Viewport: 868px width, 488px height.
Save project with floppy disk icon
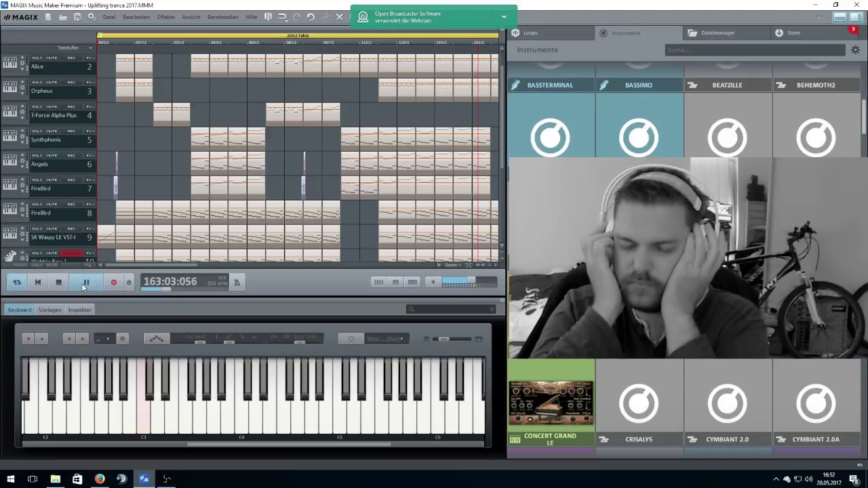(x=77, y=17)
